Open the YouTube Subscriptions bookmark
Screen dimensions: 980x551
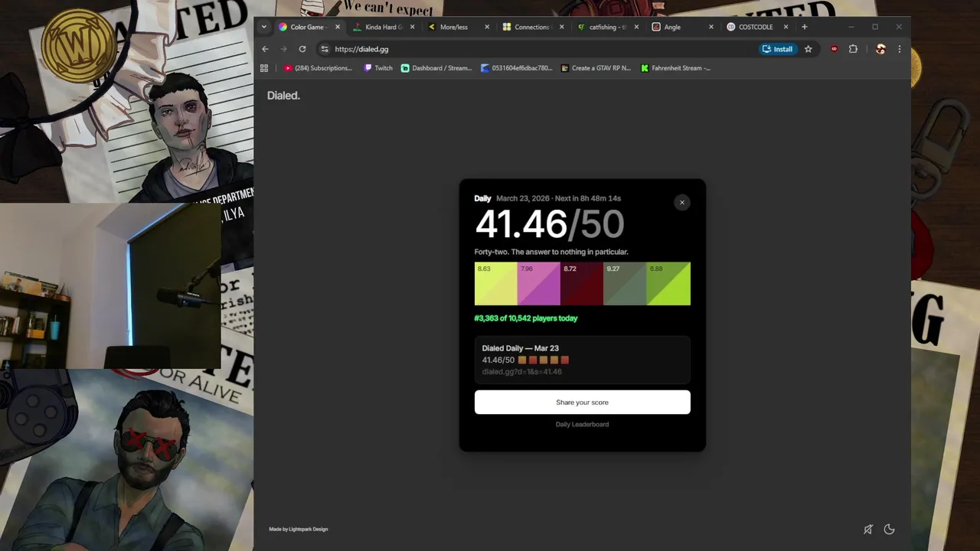pos(318,68)
